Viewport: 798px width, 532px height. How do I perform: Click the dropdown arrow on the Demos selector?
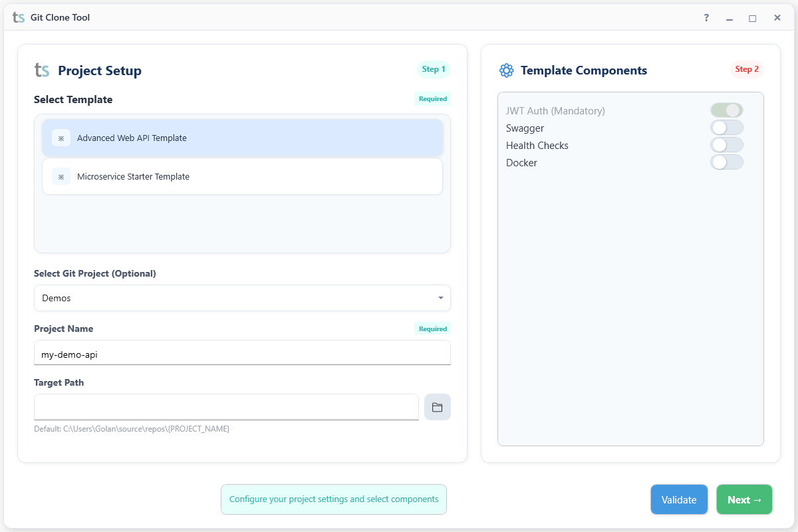coord(440,298)
